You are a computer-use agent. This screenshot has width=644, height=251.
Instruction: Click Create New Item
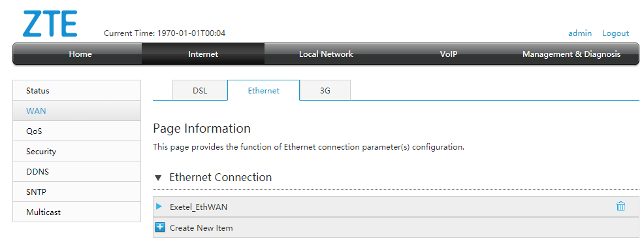(x=201, y=227)
